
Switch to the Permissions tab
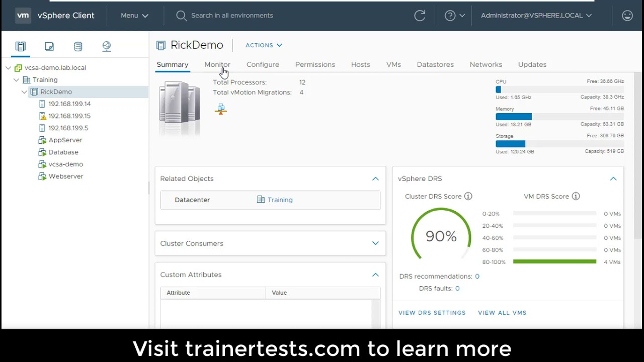coord(315,64)
